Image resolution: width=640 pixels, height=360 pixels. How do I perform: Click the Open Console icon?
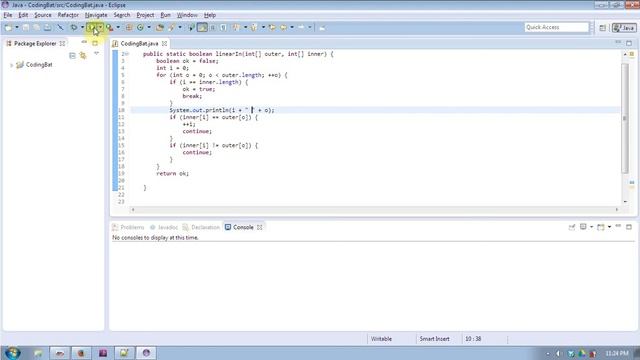(601, 227)
